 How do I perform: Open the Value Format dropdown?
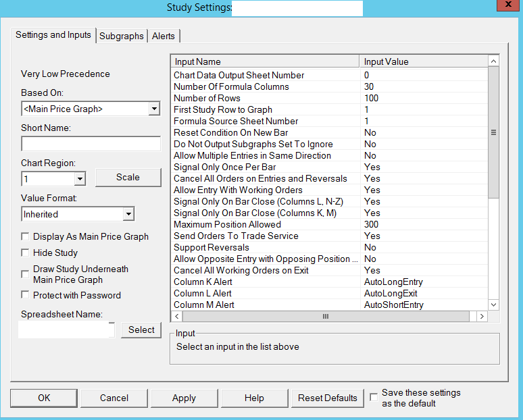click(128, 214)
